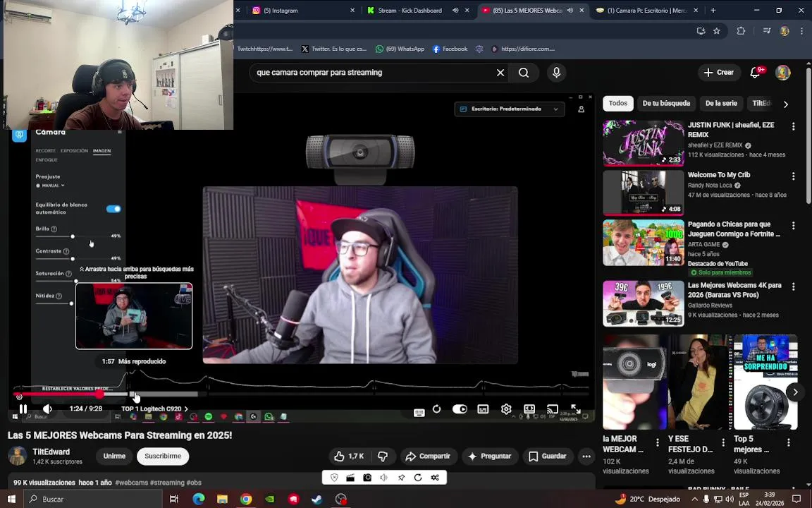Viewport: 812px width, 508px height.
Task: Toggle subtitles button in the player
Action: click(x=483, y=409)
